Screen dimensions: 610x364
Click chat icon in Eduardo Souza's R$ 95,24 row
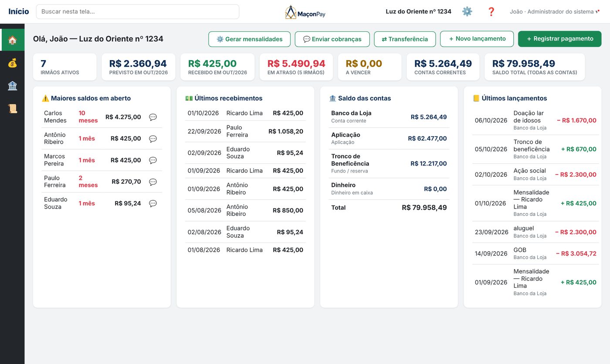coord(153,203)
